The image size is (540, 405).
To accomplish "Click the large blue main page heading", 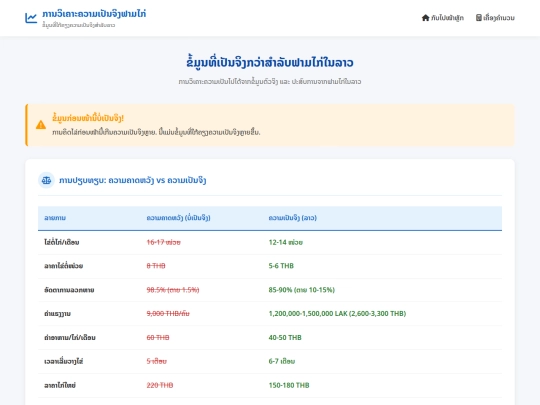I will tap(270, 62).
